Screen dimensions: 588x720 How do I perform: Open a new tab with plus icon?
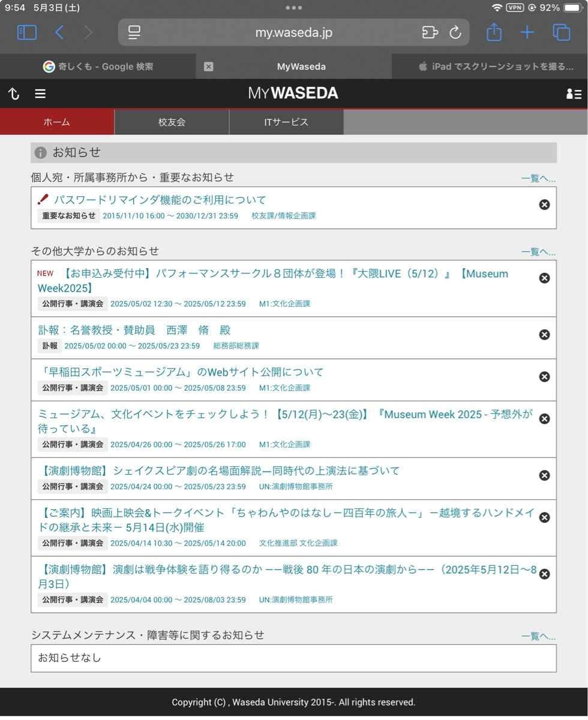(527, 32)
